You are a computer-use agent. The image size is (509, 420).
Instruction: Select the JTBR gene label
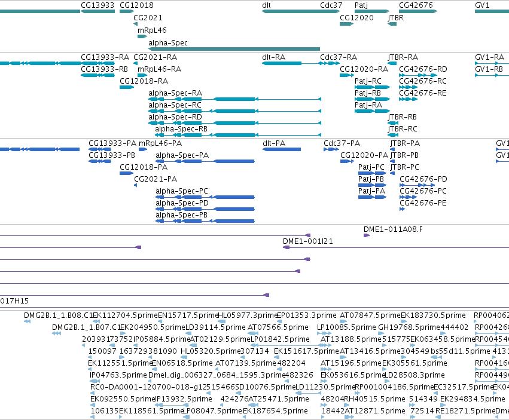tap(396, 18)
